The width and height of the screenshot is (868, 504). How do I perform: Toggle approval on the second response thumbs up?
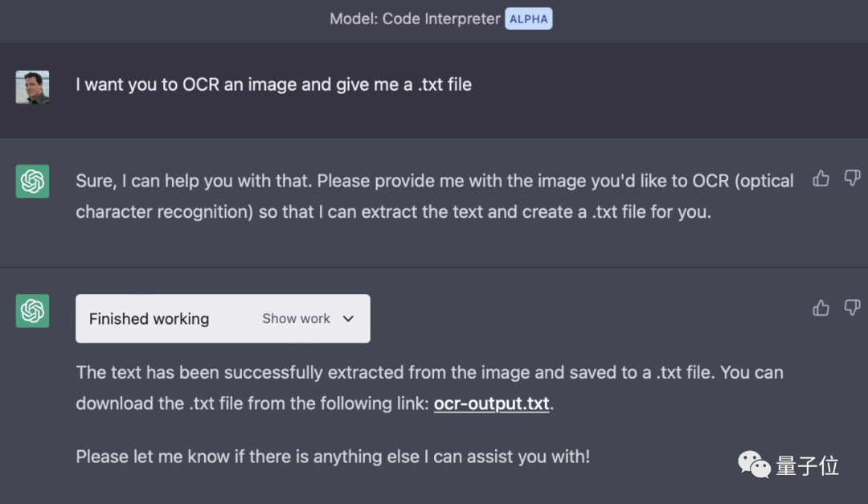(x=821, y=308)
